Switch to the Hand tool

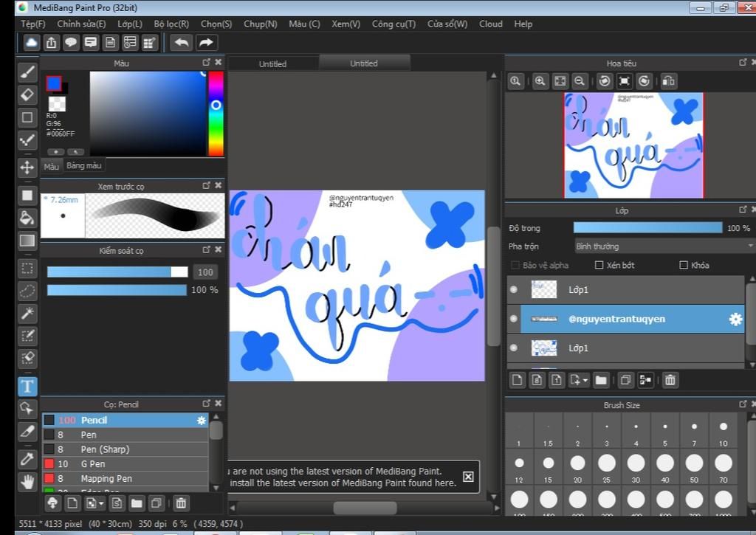click(27, 481)
